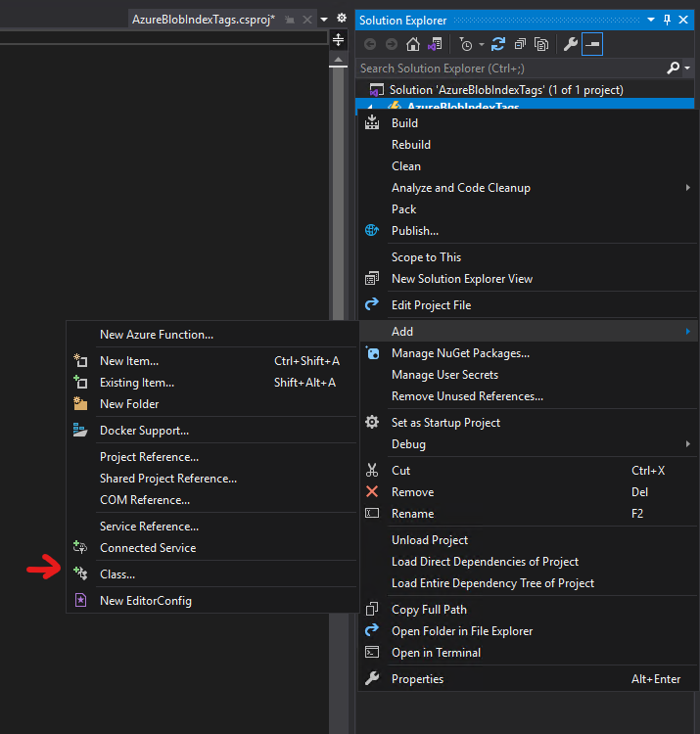Open Properties with the wrench toolbar icon
The width and height of the screenshot is (700, 734).
[x=571, y=44]
